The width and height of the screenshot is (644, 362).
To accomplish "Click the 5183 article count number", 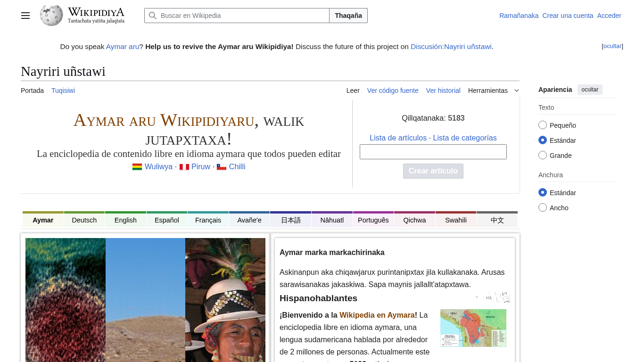I will tap(456, 118).
